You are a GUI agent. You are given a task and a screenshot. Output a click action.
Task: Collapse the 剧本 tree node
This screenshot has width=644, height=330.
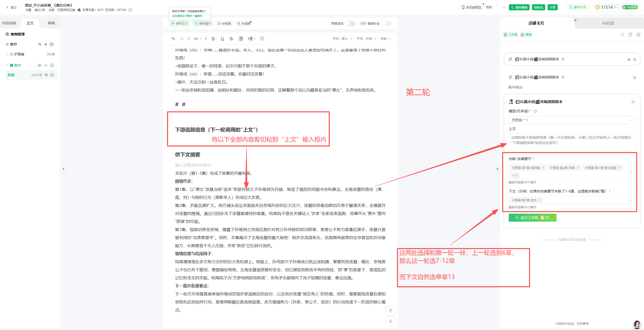tap(7, 65)
